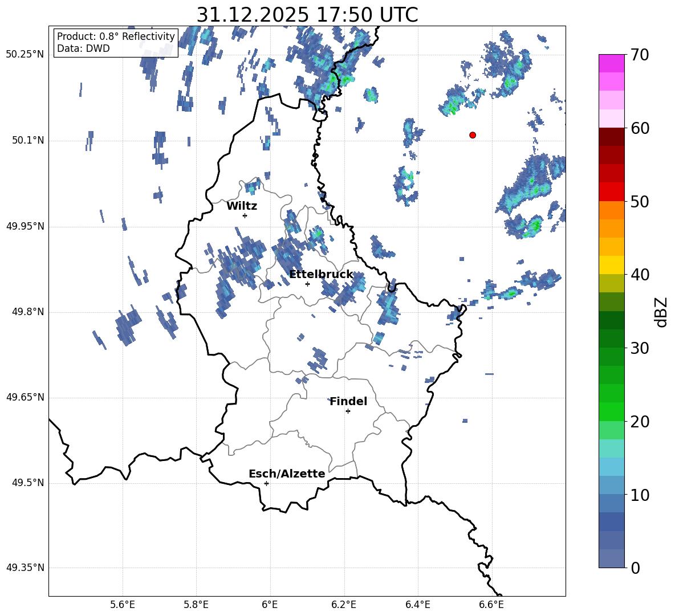Click the 20 value on the colorbar

tap(640, 422)
